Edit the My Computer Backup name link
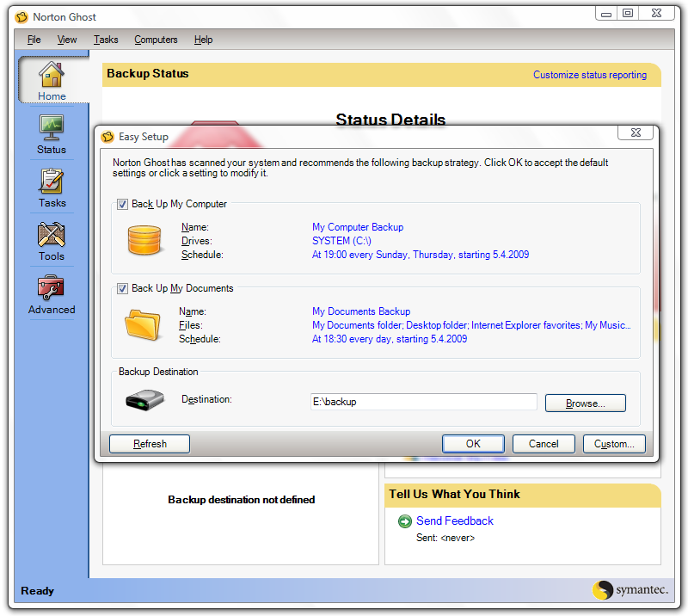 [x=358, y=227]
